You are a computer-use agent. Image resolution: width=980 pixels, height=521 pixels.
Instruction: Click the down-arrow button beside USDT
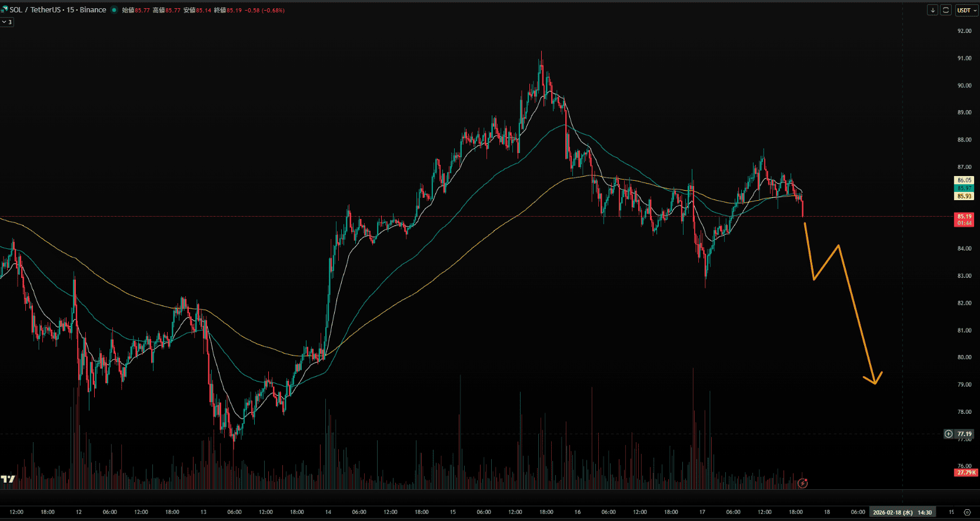click(x=932, y=10)
